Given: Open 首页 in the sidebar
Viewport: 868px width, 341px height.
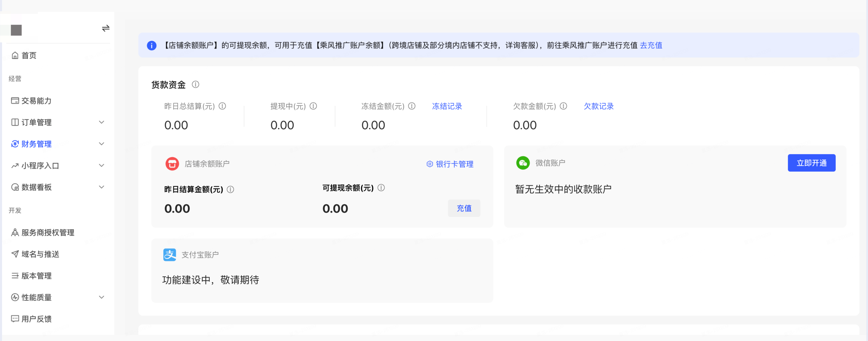Looking at the screenshot, I should tap(29, 56).
